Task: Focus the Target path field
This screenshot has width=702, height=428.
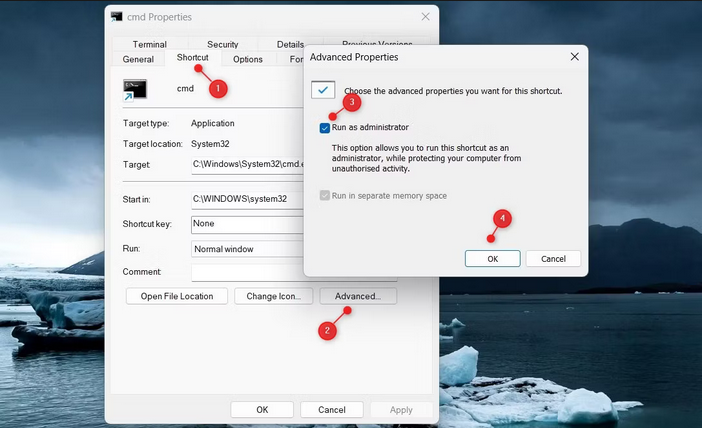Action: tap(248, 164)
